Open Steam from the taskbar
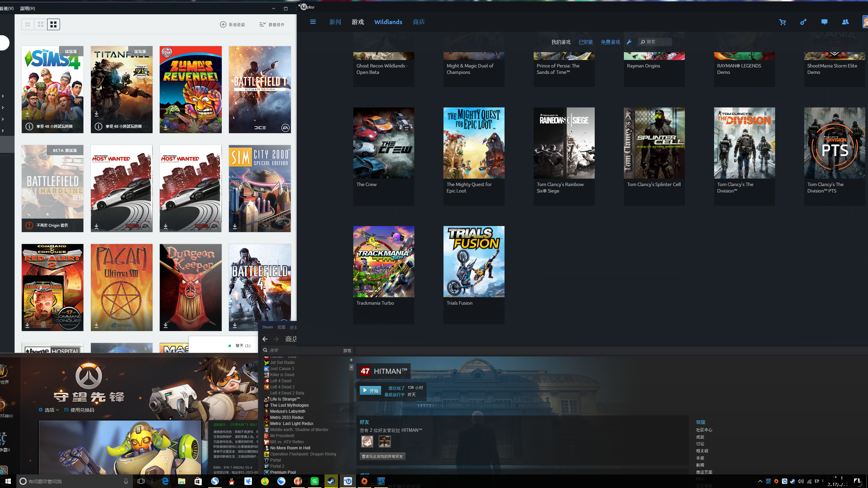This screenshot has width=868, height=488. tap(331, 481)
